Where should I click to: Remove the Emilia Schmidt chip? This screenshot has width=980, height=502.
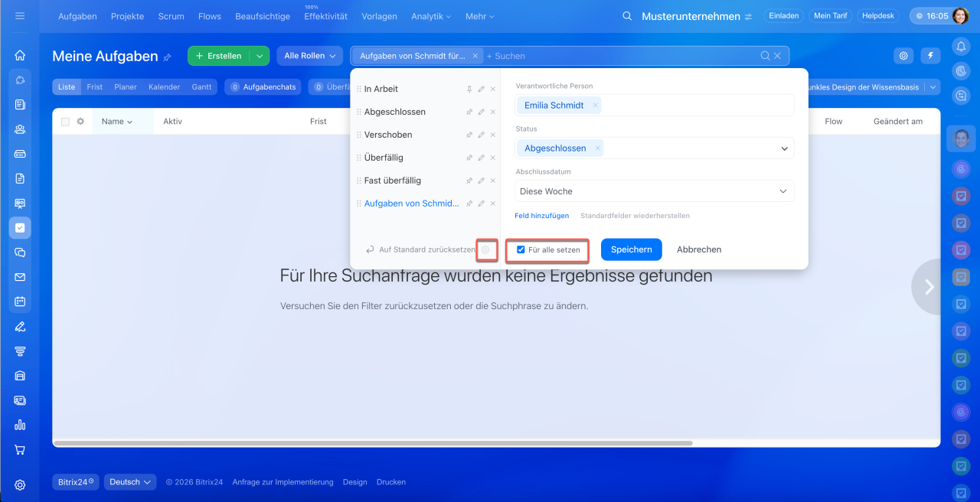coord(596,106)
